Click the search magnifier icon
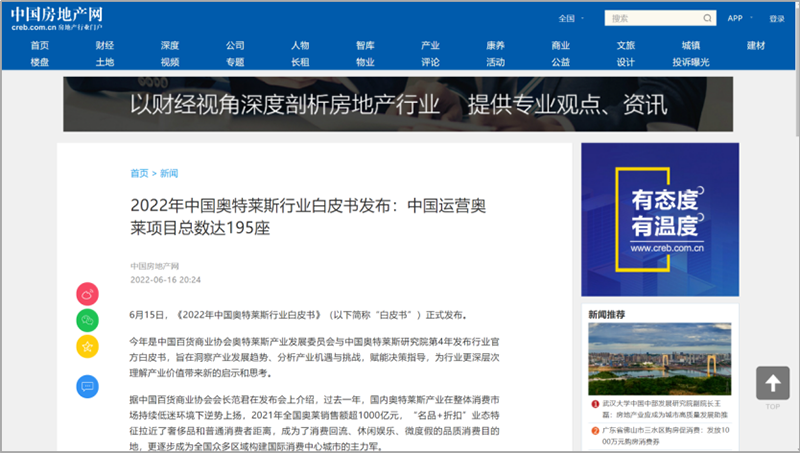This screenshot has width=800, height=453. [708, 18]
